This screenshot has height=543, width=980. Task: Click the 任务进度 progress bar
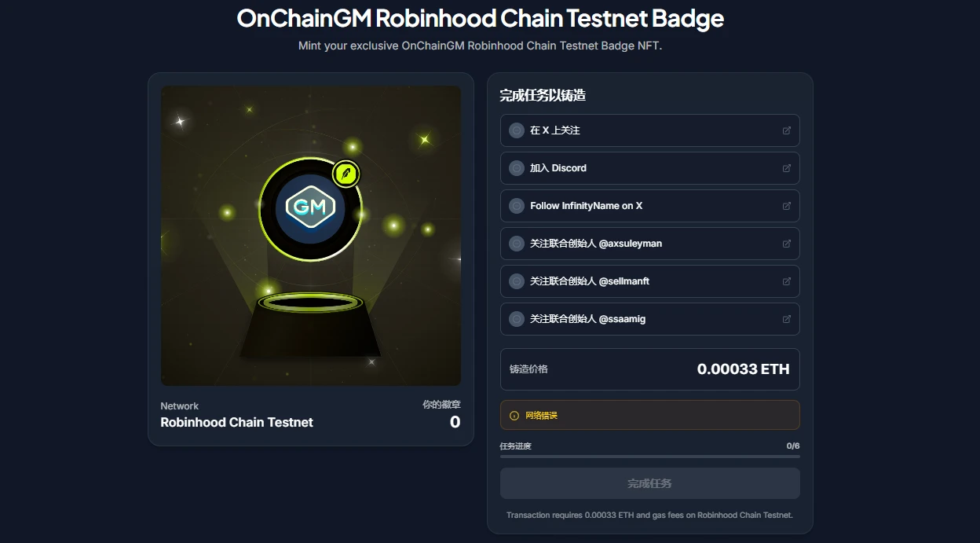649,454
